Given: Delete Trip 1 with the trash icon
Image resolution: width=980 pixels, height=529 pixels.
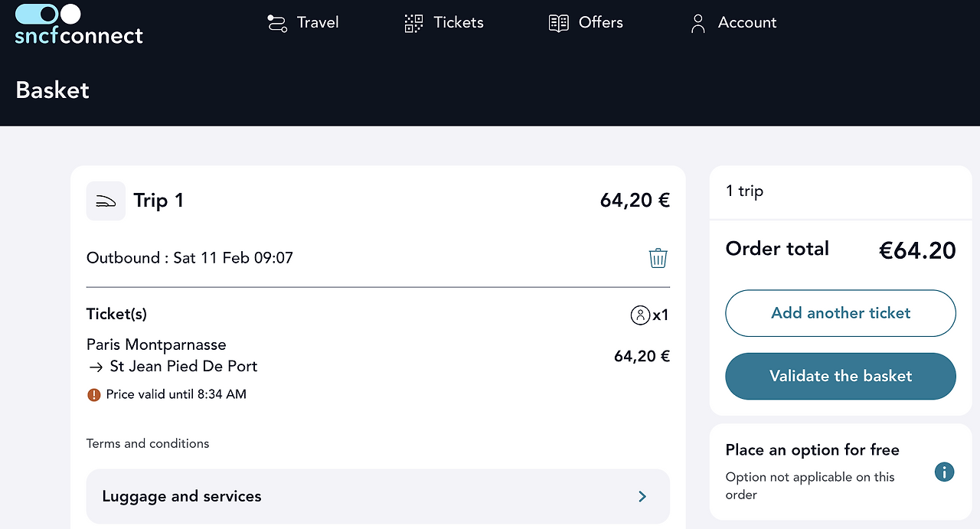Looking at the screenshot, I should point(658,258).
